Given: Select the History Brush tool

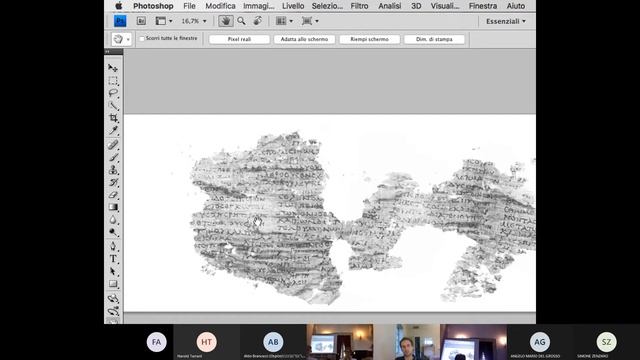Looking at the screenshot, I should (x=113, y=182).
